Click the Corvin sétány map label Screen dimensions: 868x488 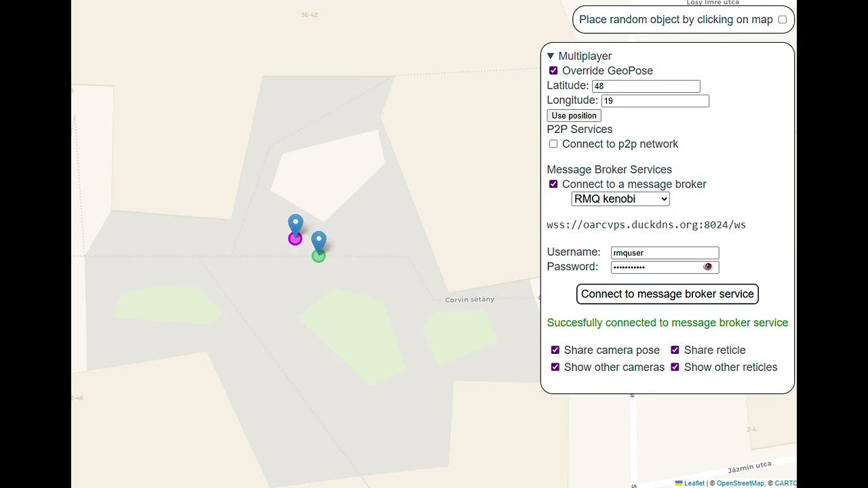tap(469, 300)
